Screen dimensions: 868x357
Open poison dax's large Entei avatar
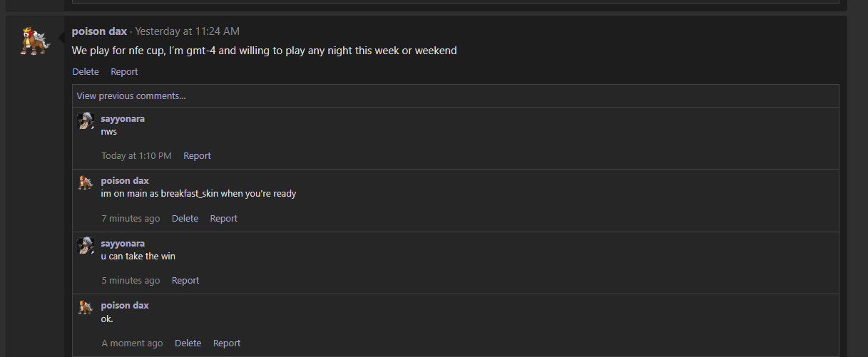(35, 41)
